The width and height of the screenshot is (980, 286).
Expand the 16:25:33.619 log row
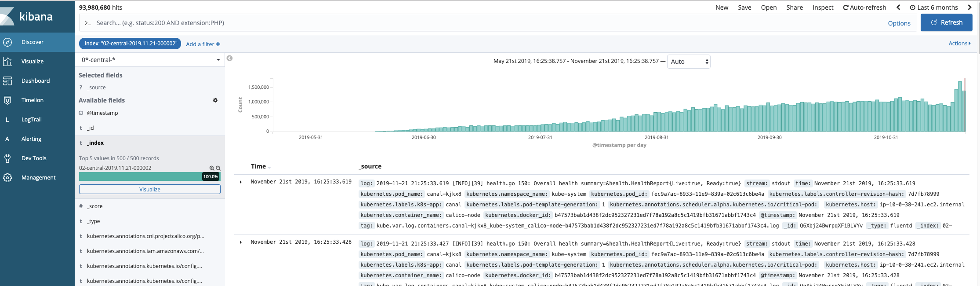[x=241, y=182]
